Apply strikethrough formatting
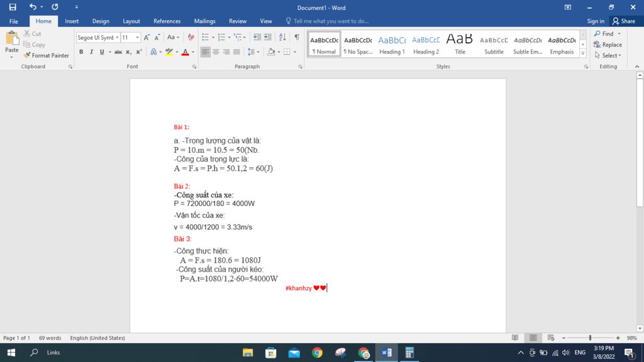The height and width of the screenshot is (362, 644). (118, 52)
